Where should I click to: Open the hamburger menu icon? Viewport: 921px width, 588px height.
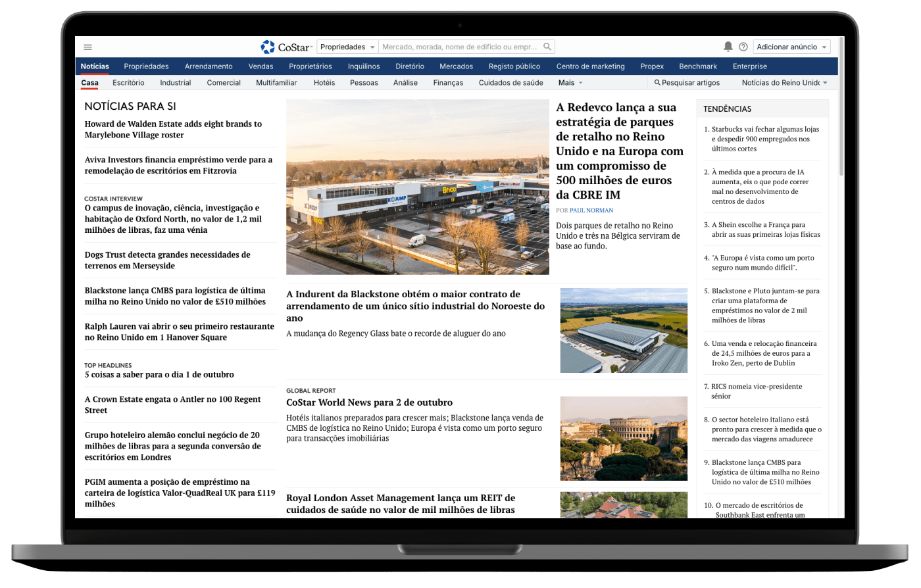coord(88,47)
